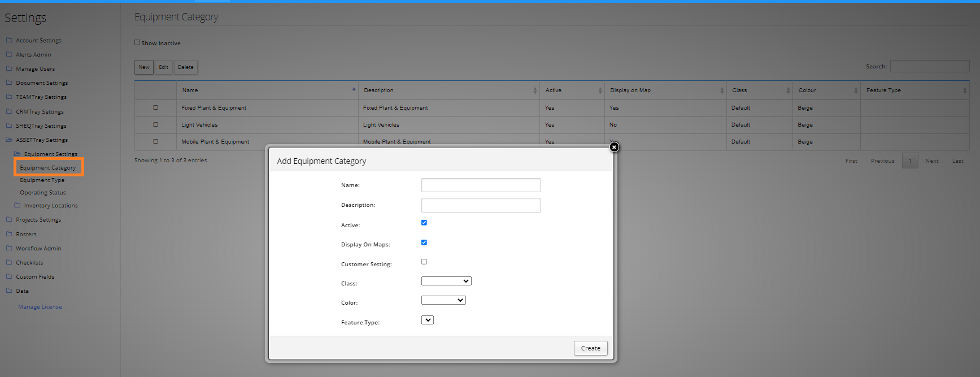The image size is (980, 377).
Task: Open Account Settings menu entry
Action: point(38,41)
